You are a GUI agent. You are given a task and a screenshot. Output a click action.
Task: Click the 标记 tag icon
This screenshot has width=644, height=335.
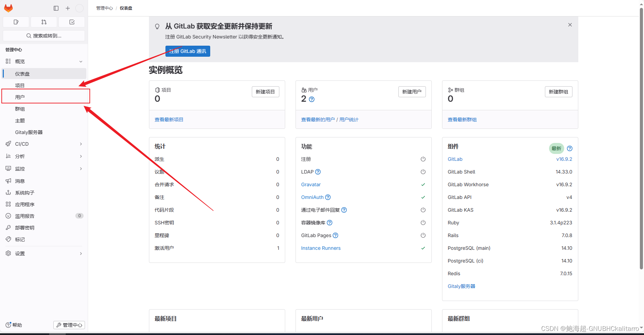click(8, 239)
